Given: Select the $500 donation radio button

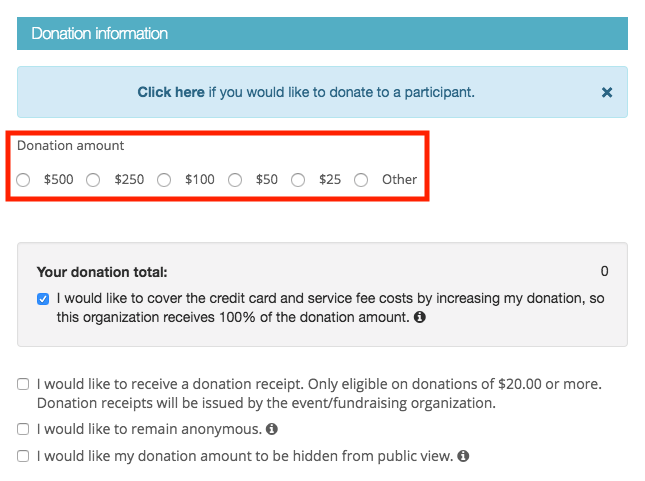Looking at the screenshot, I should [23, 180].
